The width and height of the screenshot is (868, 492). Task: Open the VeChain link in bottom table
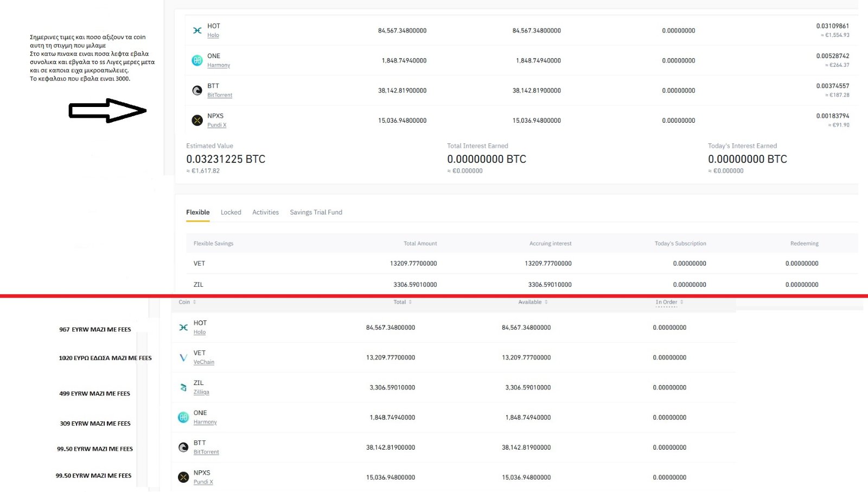[x=204, y=362]
